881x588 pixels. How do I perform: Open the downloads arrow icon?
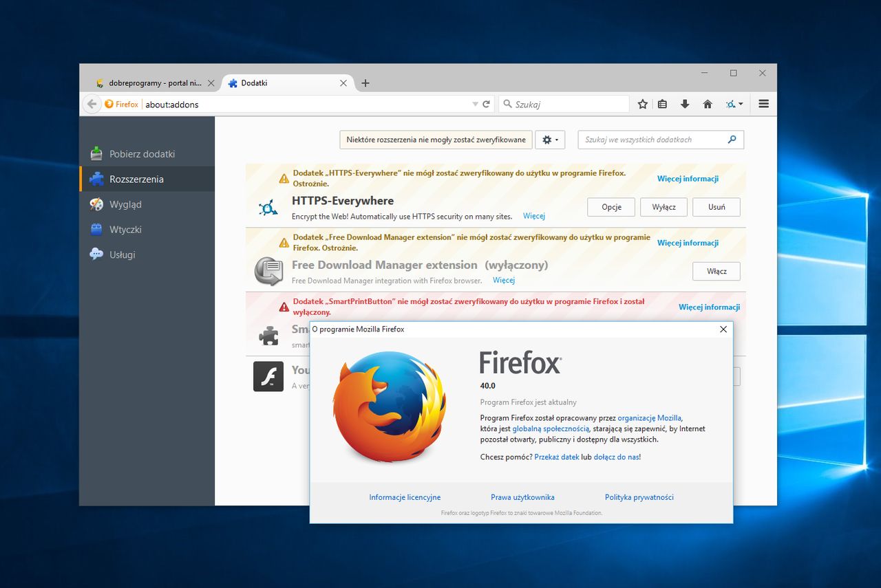tap(685, 104)
